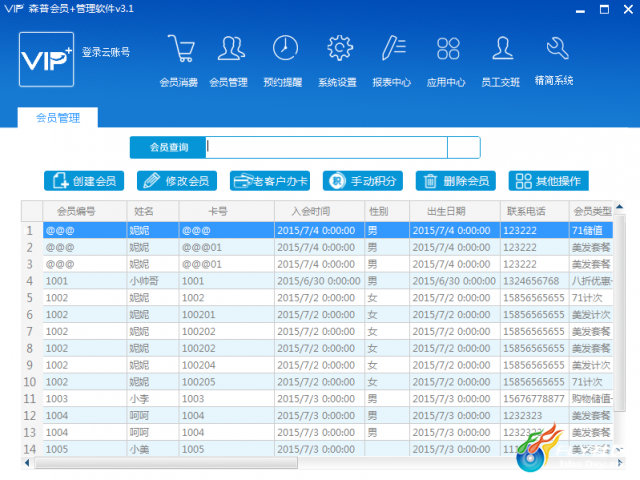The image size is (640, 480).
Task: Select card number 100201 cell
Action: coord(227,315)
